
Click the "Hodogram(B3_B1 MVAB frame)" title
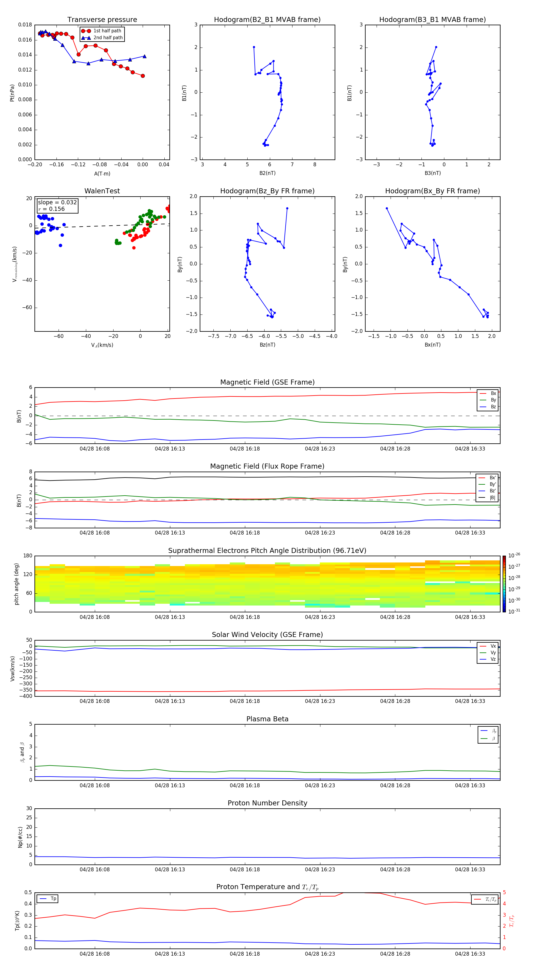pos(432,20)
